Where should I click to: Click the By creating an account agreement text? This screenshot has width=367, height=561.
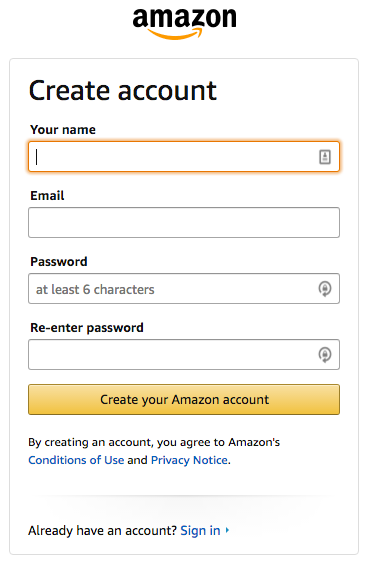point(154,443)
